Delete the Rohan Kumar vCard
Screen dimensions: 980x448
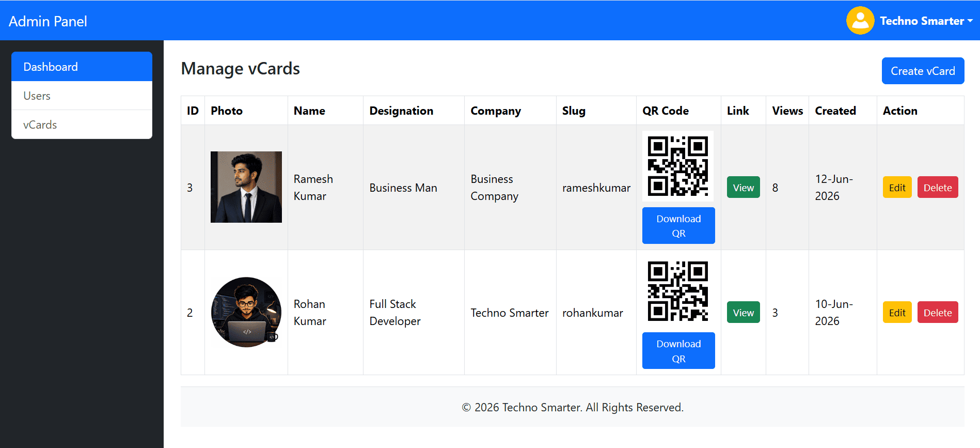tap(938, 312)
